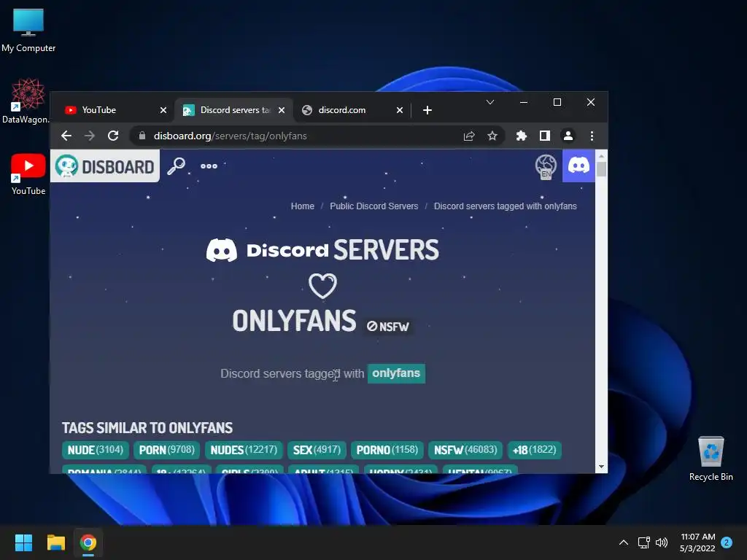
Task: Switch to the discord.com tab
Action: [x=352, y=110]
